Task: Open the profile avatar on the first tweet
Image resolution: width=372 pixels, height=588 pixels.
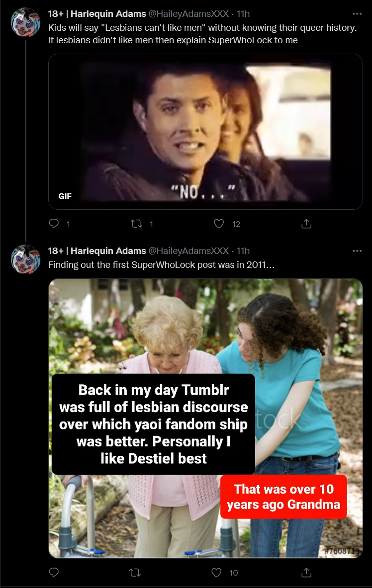Action: pyautogui.click(x=25, y=22)
